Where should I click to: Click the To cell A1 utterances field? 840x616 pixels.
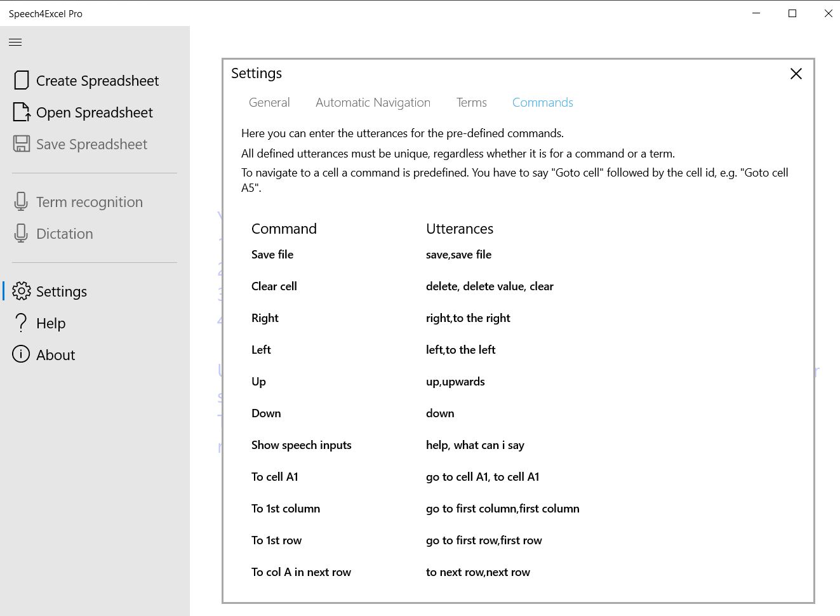(482, 477)
